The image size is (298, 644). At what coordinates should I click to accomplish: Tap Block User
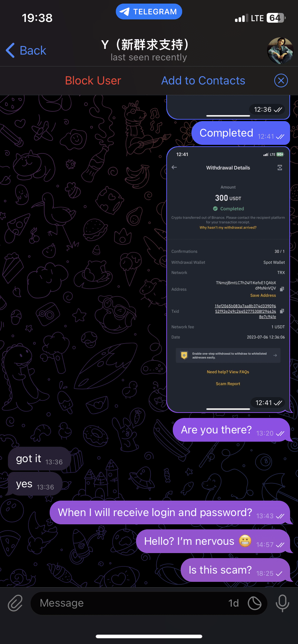click(93, 80)
